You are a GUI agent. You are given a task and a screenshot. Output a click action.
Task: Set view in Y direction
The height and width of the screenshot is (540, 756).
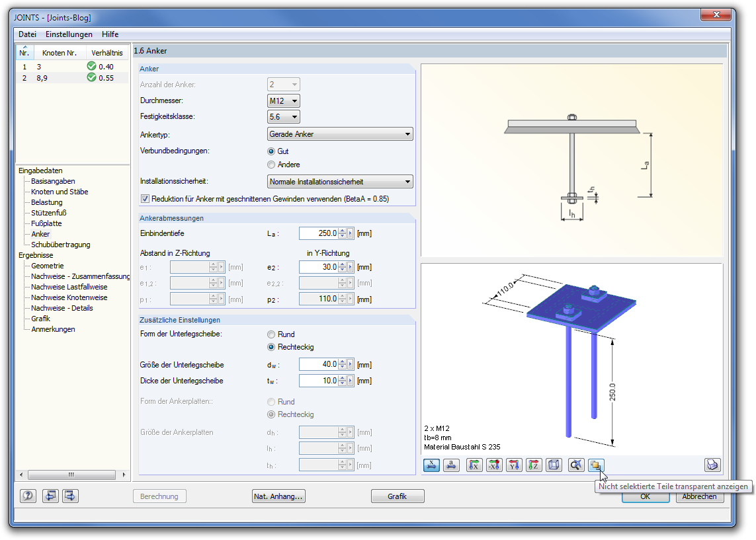[x=514, y=465]
